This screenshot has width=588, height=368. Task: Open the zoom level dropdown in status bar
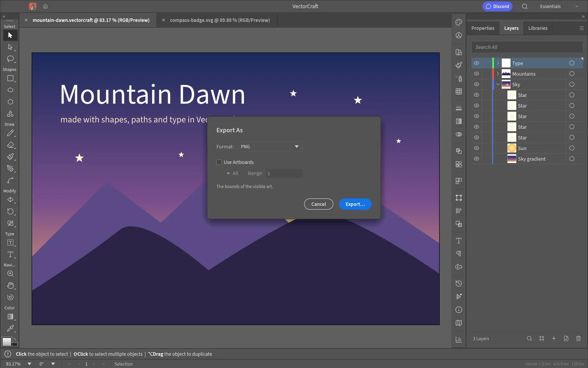point(29,364)
